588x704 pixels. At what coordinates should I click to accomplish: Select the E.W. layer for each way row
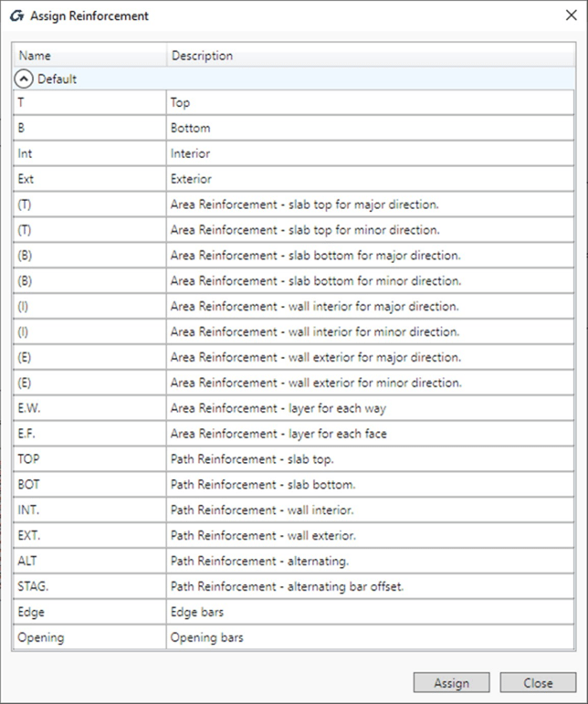(292, 408)
